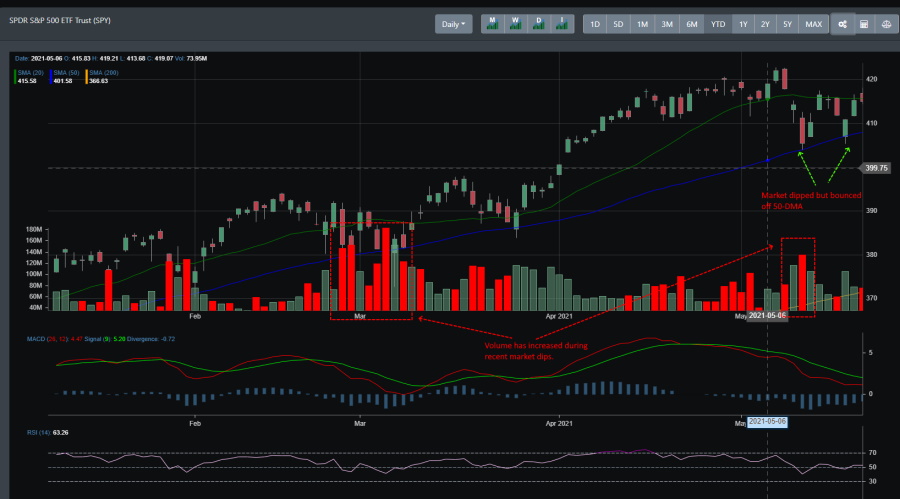Open the calculator icon
The width and height of the screenshot is (900, 499).
point(864,24)
